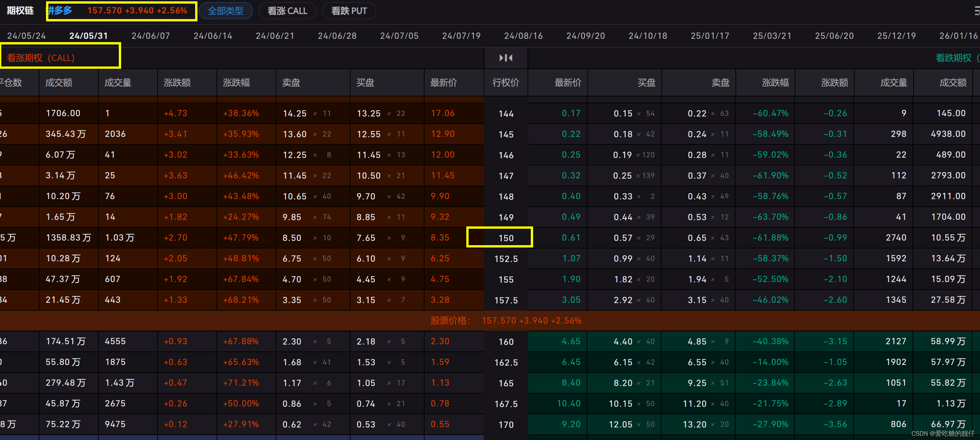Click call bid price 7.65
Image resolution: width=980 pixels, height=440 pixels.
tap(366, 238)
